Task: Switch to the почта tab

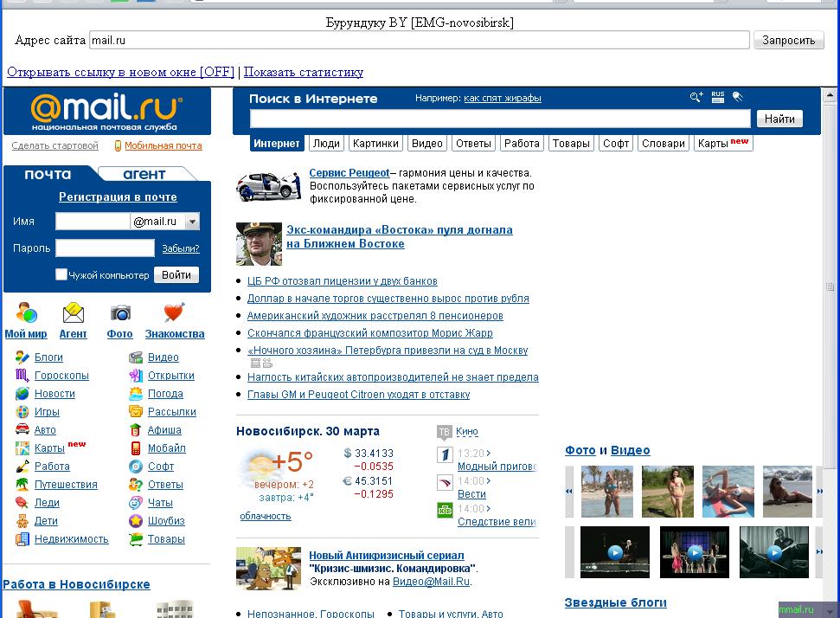Action: pyautogui.click(x=48, y=174)
